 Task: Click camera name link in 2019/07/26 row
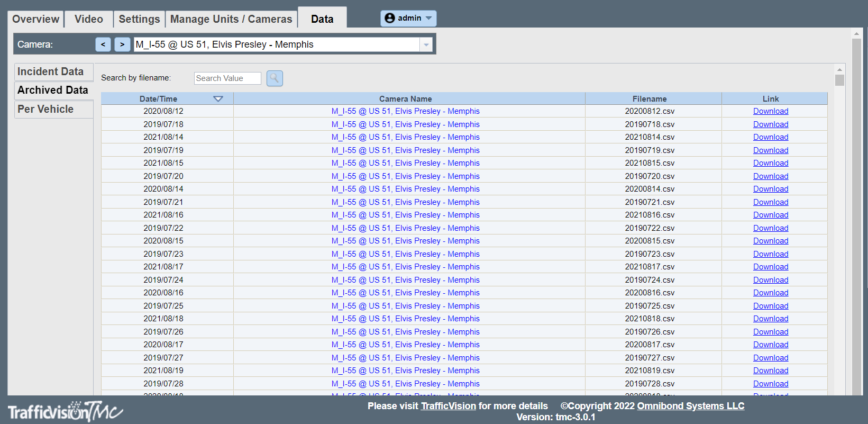coord(406,332)
